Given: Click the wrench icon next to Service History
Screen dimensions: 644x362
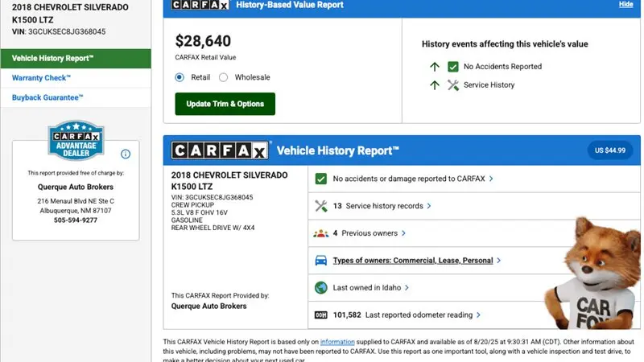Looking at the screenshot, I should [452, 85].
